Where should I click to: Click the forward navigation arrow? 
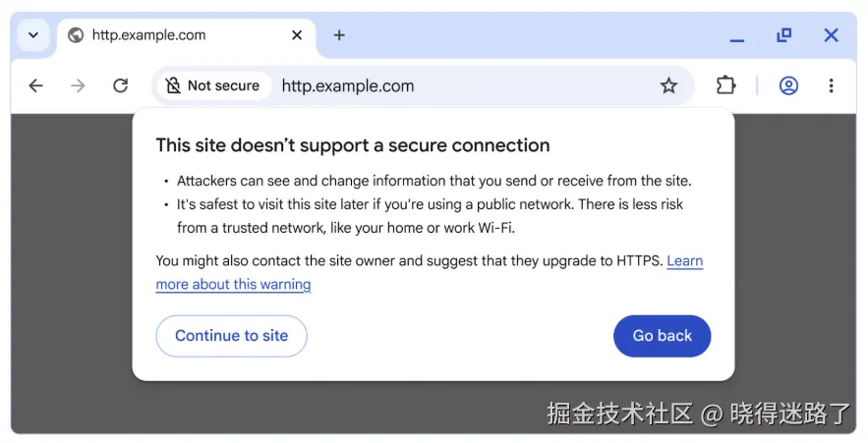click(79, 85)
